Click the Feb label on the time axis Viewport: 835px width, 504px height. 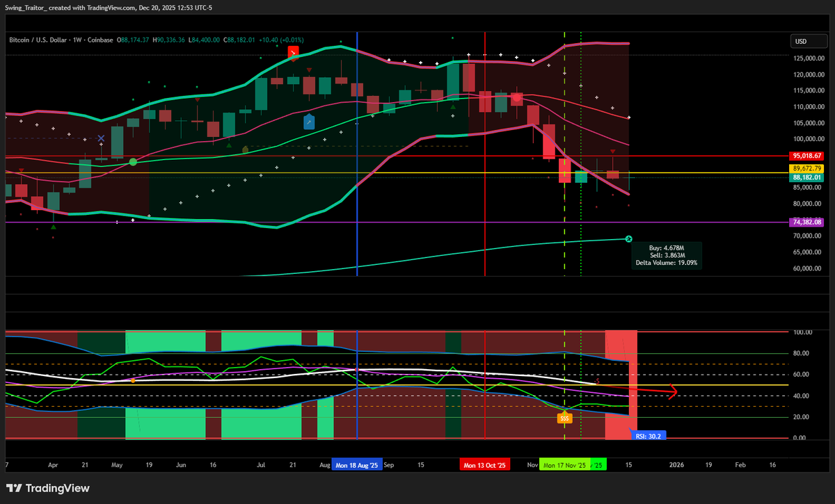(x=740, y=464)
